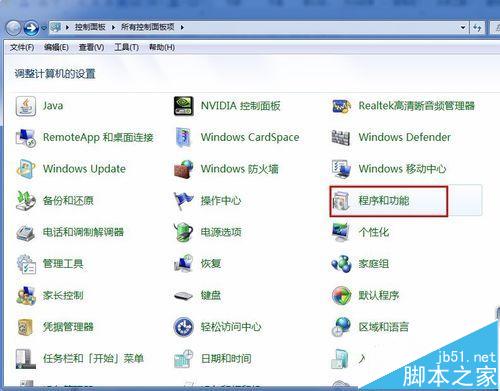Image resolution: width=500 pixels, height=391 pixels.
Task: Expand the arrow before 控制面板 breadcrumb
Action: [x=67, y=27]
